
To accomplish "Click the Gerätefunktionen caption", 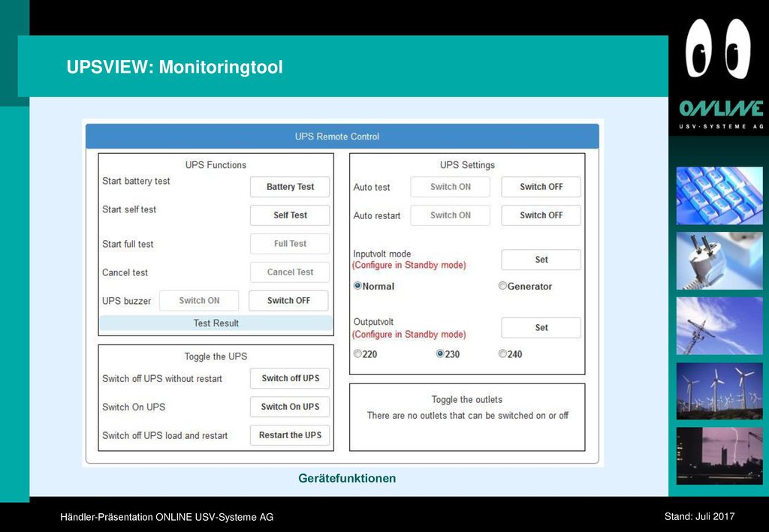I will pyautogui.click(x=347, y=478).
